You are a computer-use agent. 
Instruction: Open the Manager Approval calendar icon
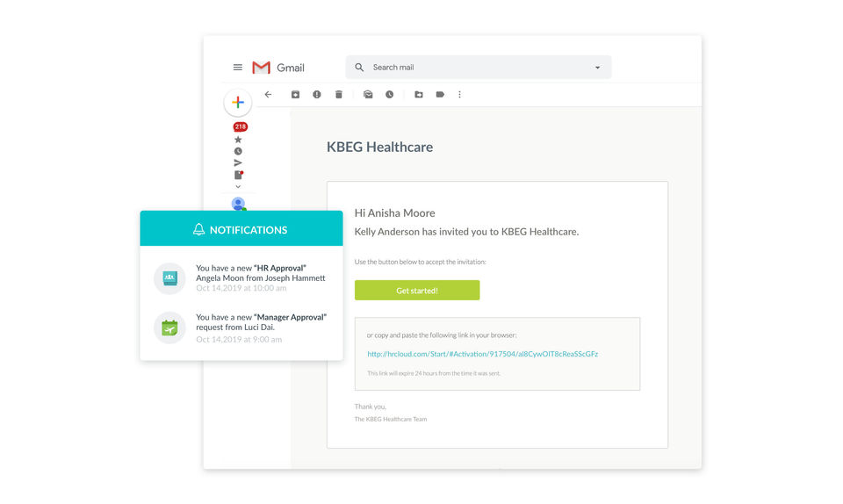(x=169, y=328)
